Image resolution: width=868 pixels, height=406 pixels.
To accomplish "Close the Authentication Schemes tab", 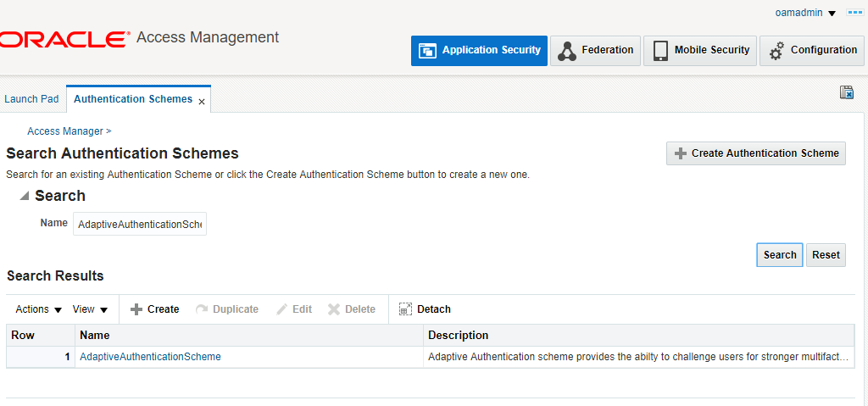I will pos(202,102).
